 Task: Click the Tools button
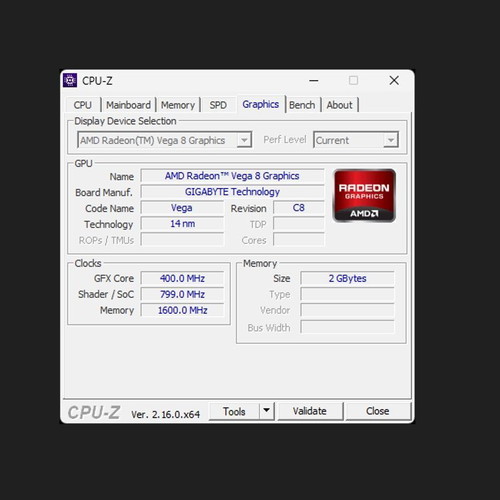tap(234, 411)
